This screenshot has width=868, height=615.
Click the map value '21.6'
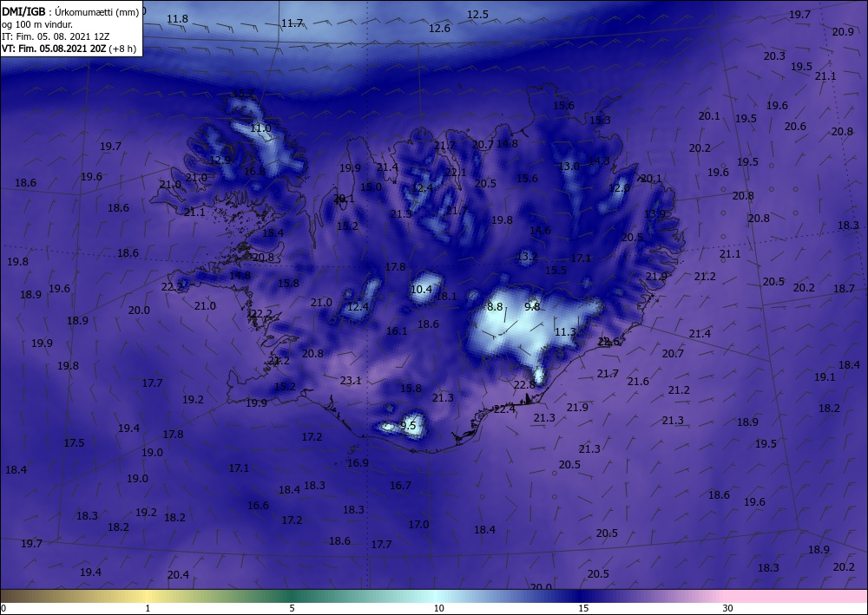[638, 382]
